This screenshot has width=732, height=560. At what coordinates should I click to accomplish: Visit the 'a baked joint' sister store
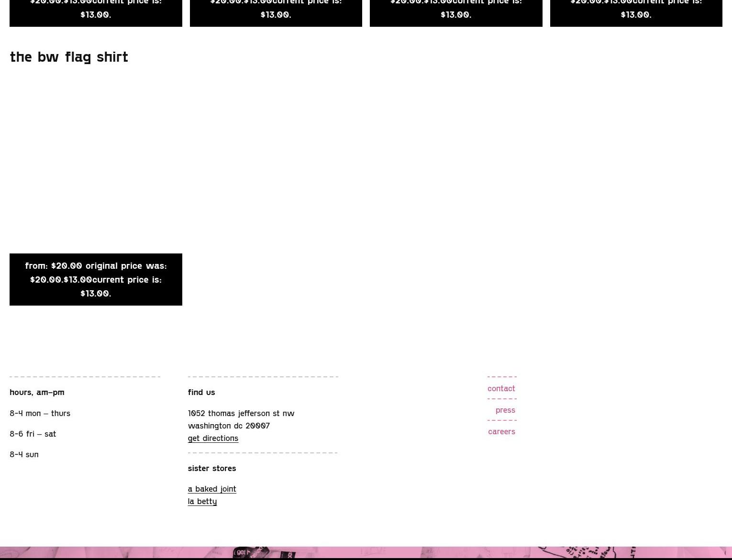click(x=212, y=489)
